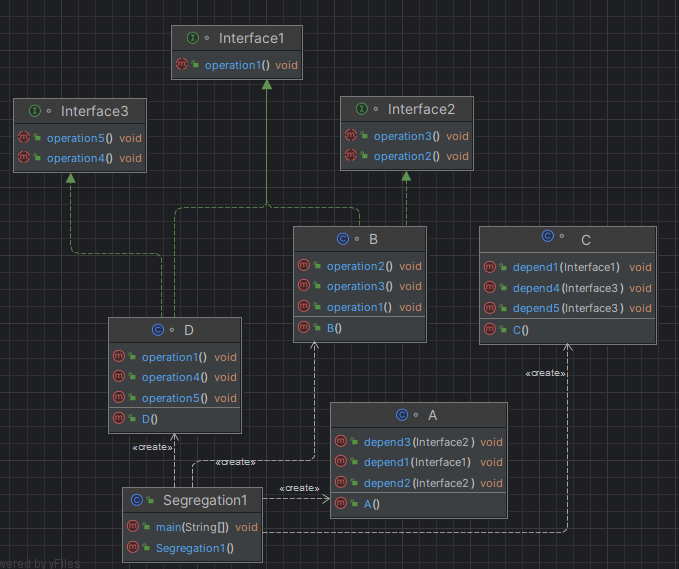Select operation1() in Interface1
679x569 pixels.
pos(237,65)
